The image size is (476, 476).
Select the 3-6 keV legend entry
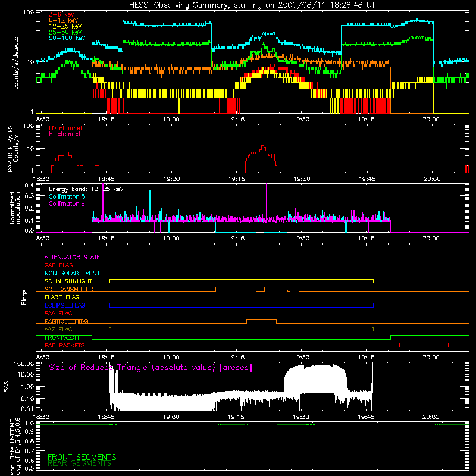coord(62,14)
